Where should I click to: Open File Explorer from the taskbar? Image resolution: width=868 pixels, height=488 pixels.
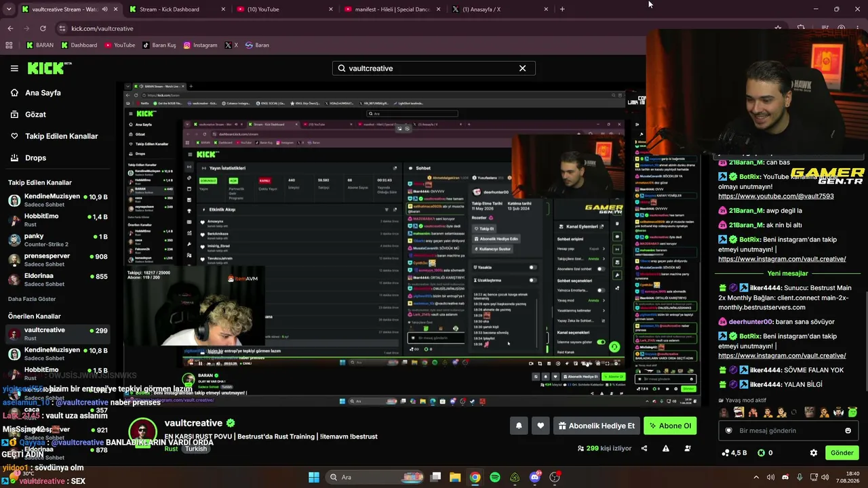(455, 477)
